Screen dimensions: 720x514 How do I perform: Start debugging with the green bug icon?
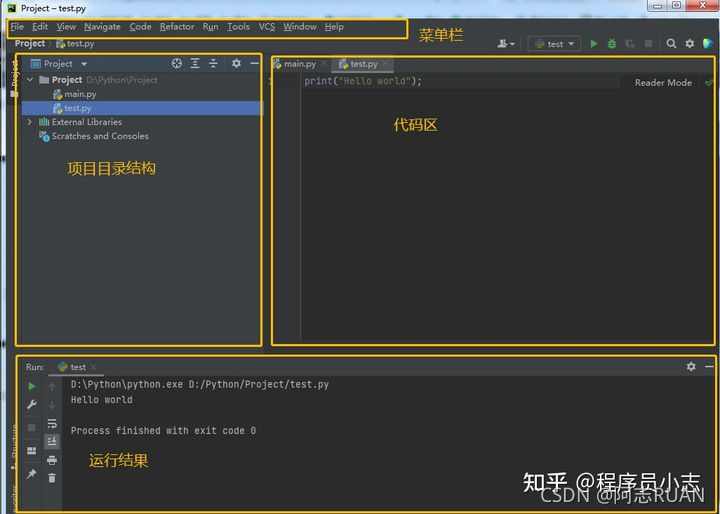coord(612,44)
